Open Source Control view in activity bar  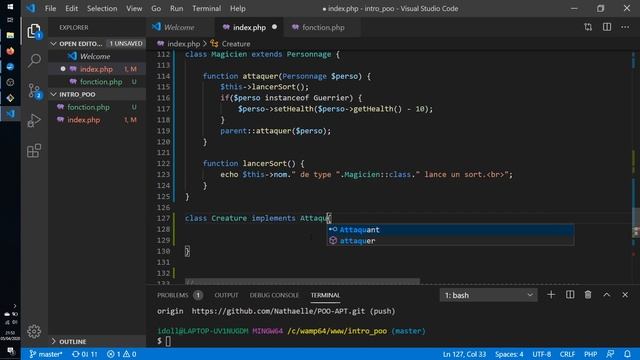34,91
